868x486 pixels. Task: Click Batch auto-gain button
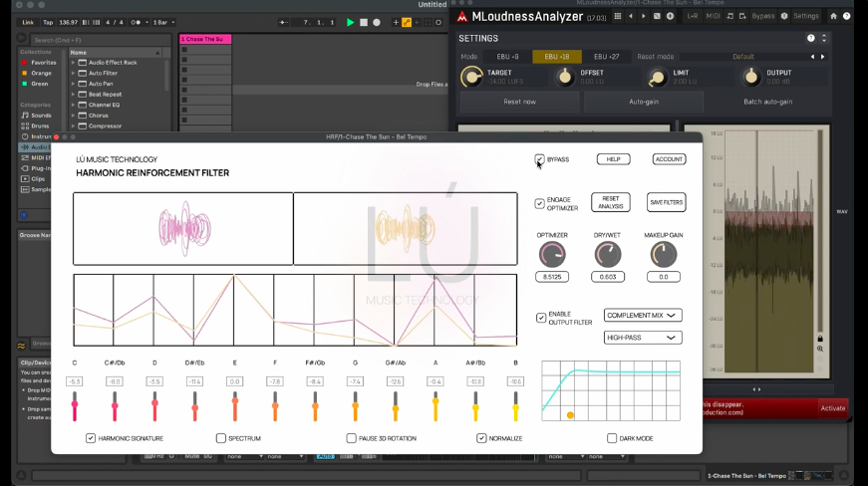point(767,102)
